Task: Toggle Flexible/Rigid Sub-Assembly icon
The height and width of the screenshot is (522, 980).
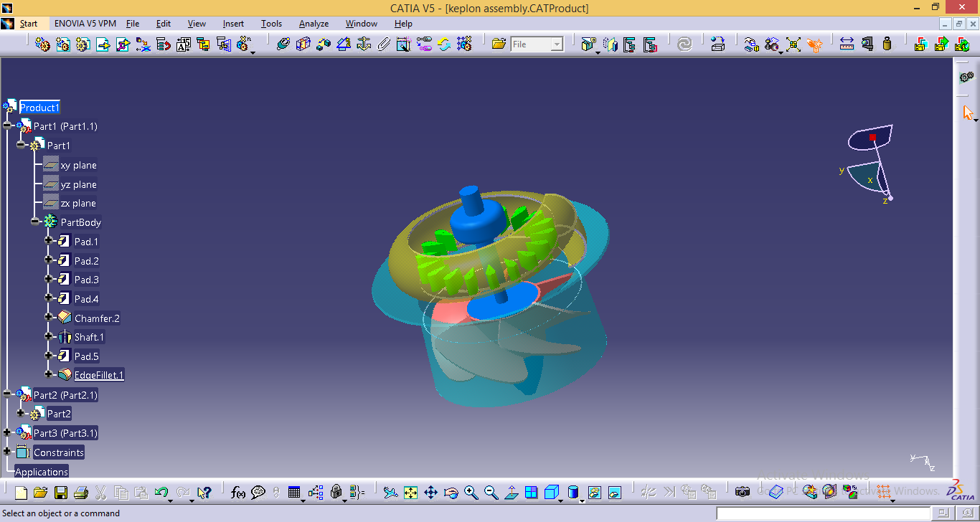Action: 424,44
